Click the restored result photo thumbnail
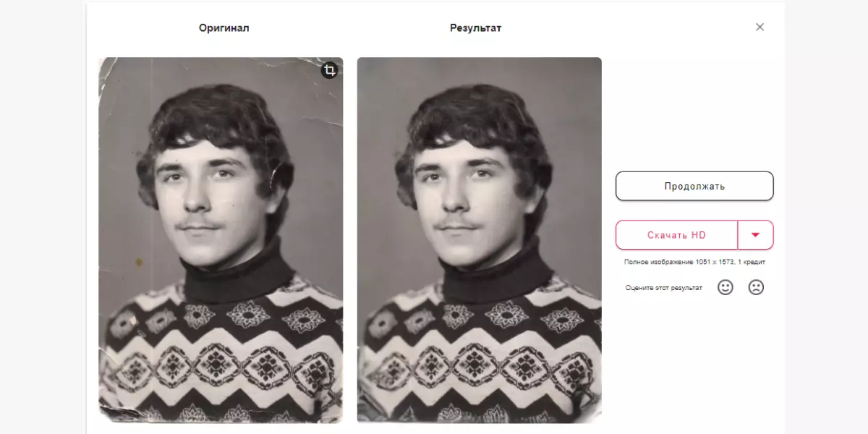 [480, 240]
